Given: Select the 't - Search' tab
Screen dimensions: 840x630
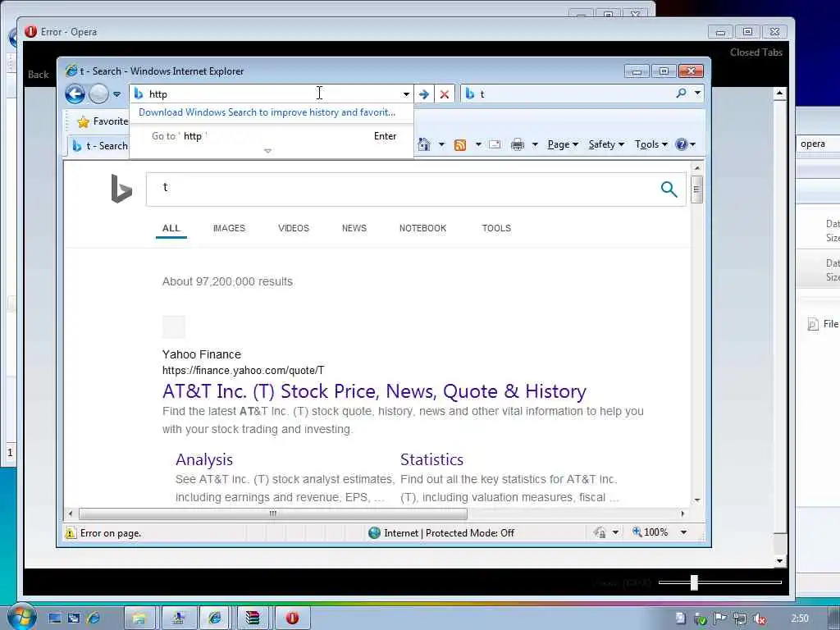Looking at the screenshot, I should [x=99, y=146].
